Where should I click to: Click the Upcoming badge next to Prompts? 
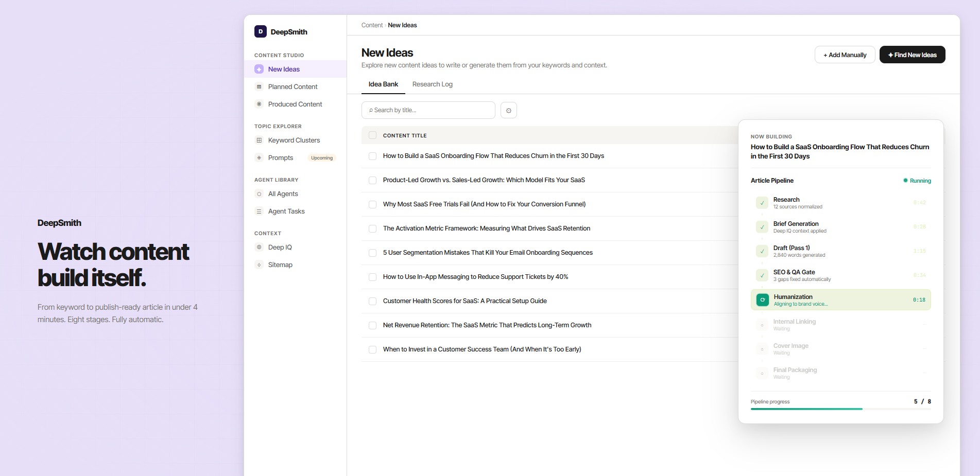pyautogui.click(x=322, y=158)
